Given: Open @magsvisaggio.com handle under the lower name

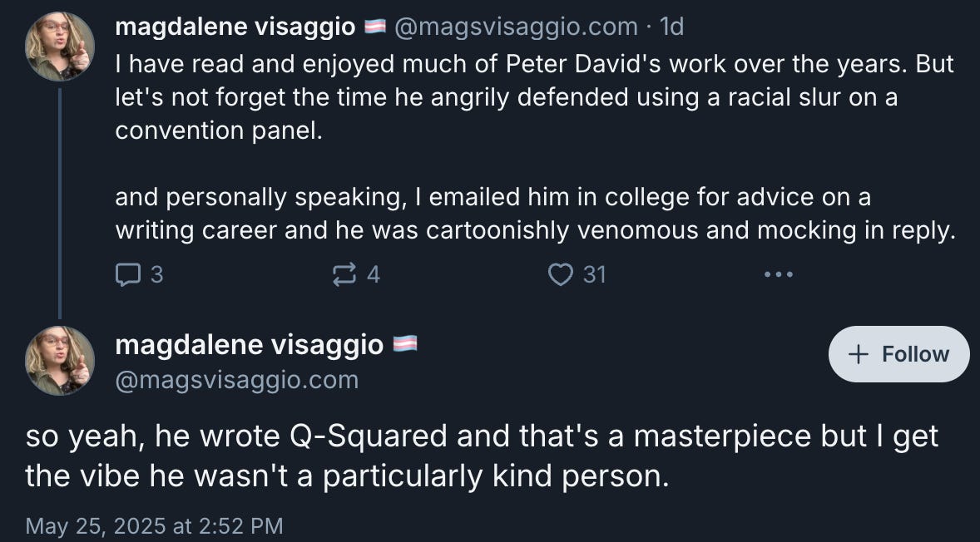Looking at the screenshot, I should [236, 380].
